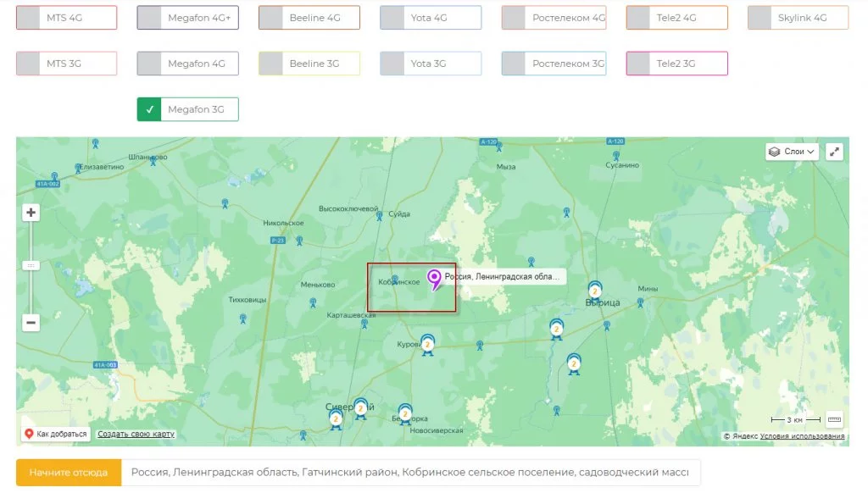868x493 pixels.
Task: Click the tower marker at Кобринское
Action: point(395,280)
